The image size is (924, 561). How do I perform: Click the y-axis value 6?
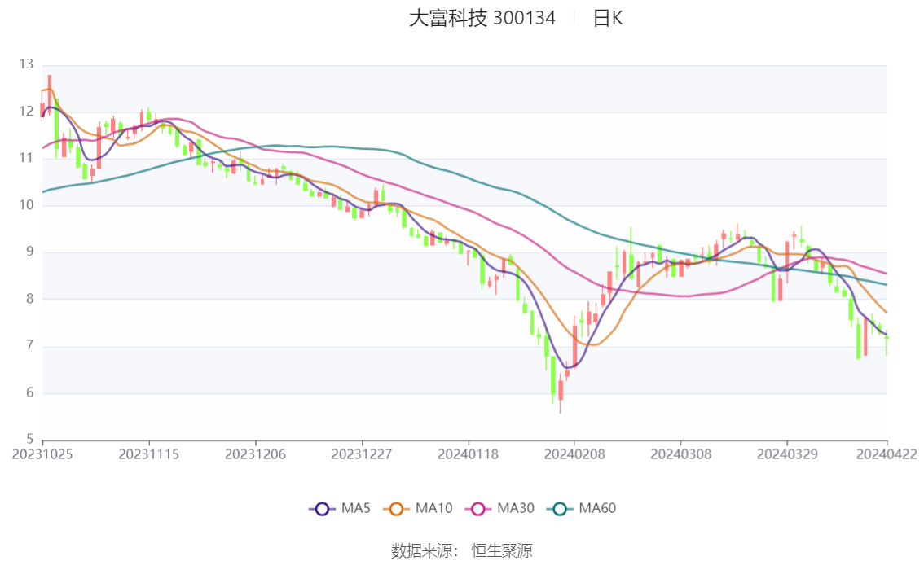click(x=29, y=392)
